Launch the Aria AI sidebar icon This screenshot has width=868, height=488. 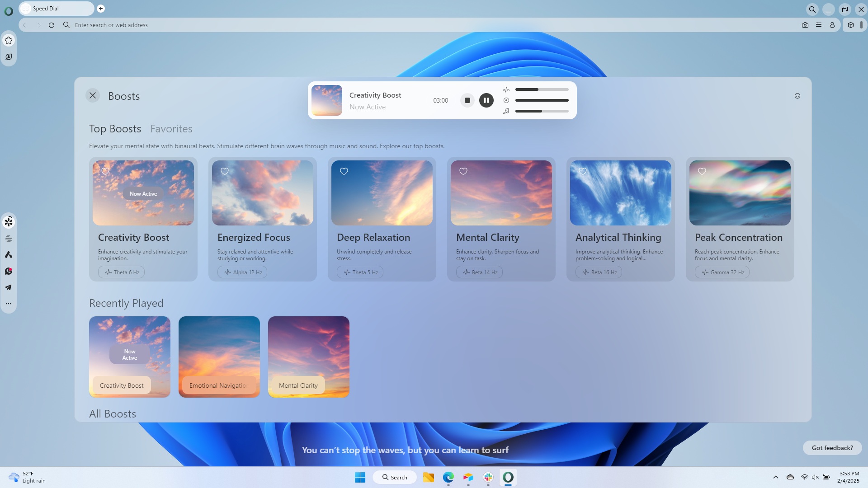tap(9, 255)
